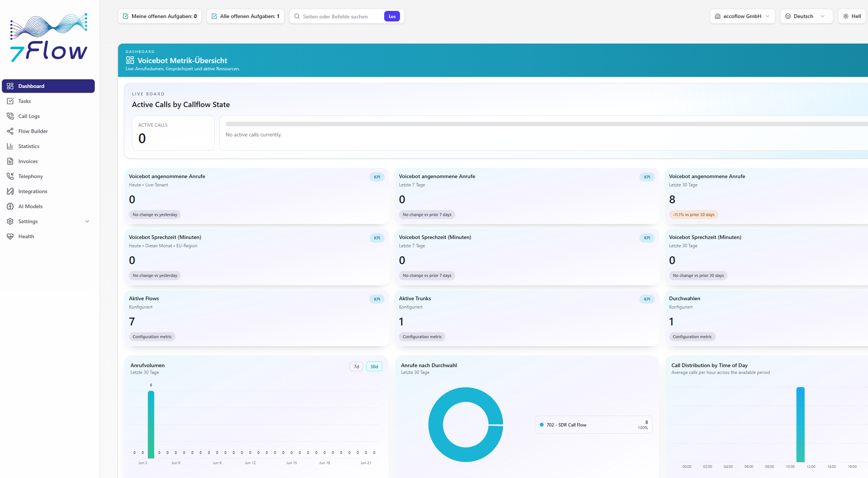Image resolution: width=868 pixels, height=478 pixels.
Task: Click KPI badge on Aktive Flows card
Action: pos(377,299)
